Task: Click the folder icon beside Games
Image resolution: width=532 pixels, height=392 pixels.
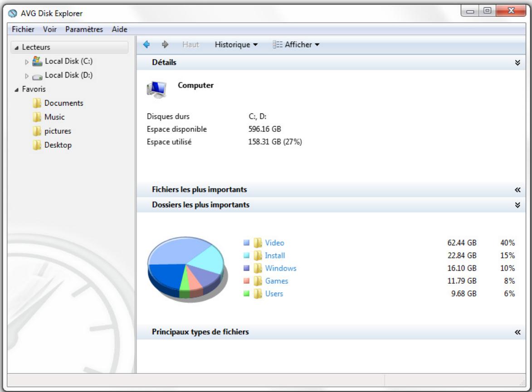Action: 258,281
